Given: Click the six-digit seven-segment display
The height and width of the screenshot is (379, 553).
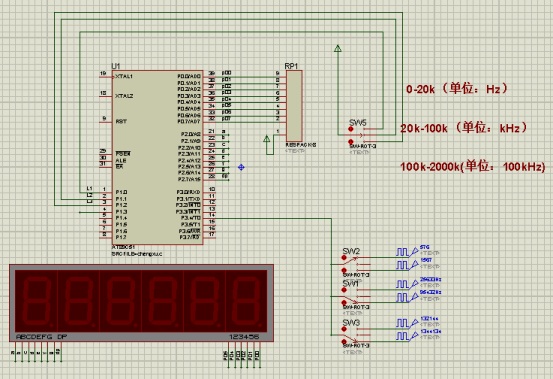Looking at the screenshot, I should (141, 303).
